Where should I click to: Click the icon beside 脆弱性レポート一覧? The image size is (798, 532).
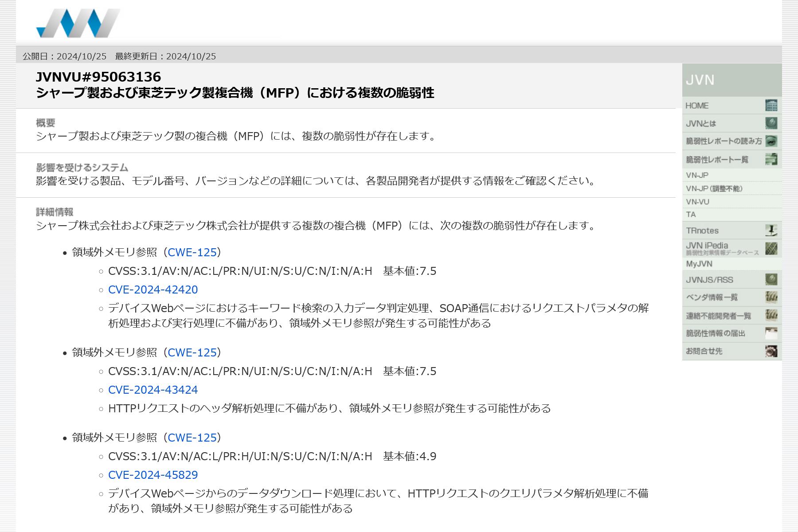(771, 159)
